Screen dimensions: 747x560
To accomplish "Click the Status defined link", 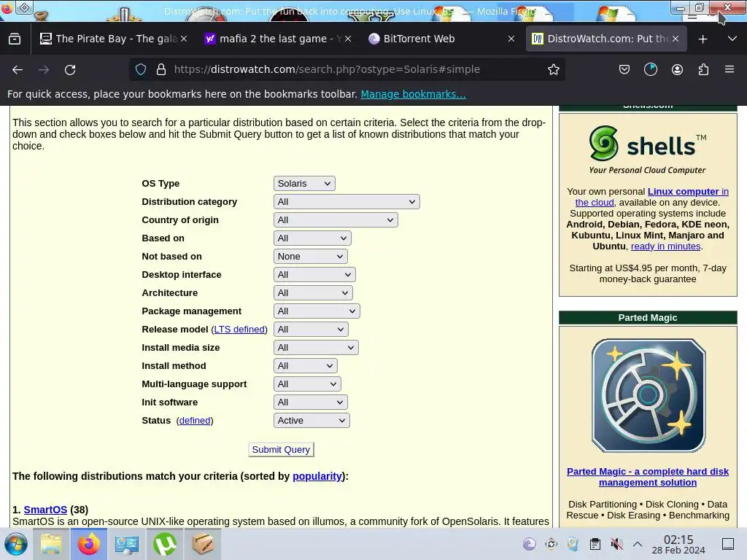I will pos(194,421).
